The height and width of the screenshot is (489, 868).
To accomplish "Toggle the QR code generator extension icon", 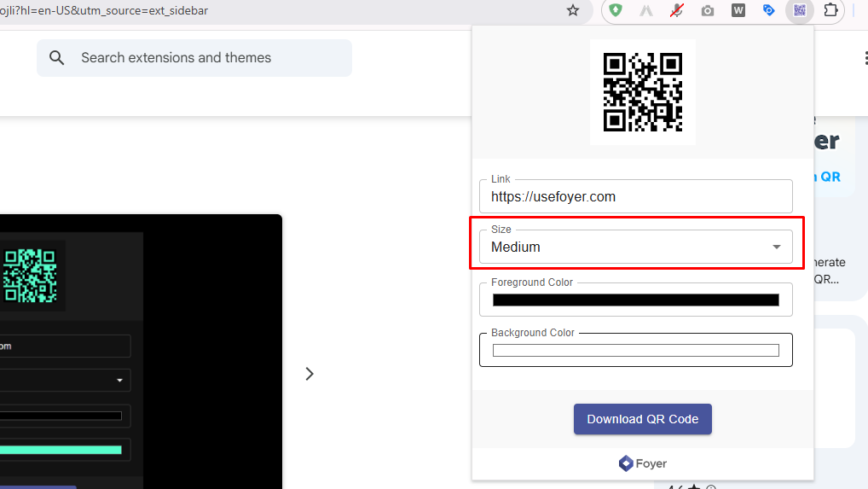I will (x=799, y=10).
